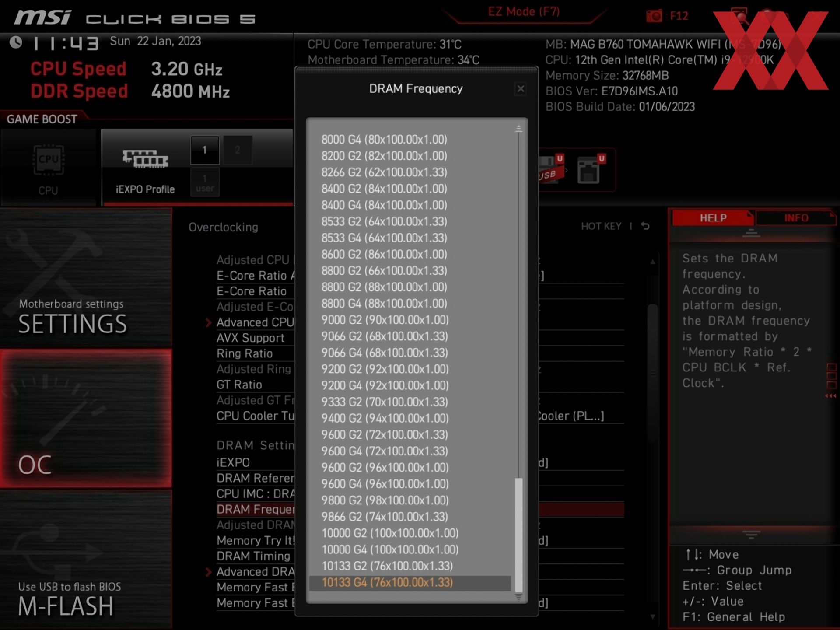Close the DRAM Frequency popup
This screenshot has width=840, height=630.
tap(521, 89)
